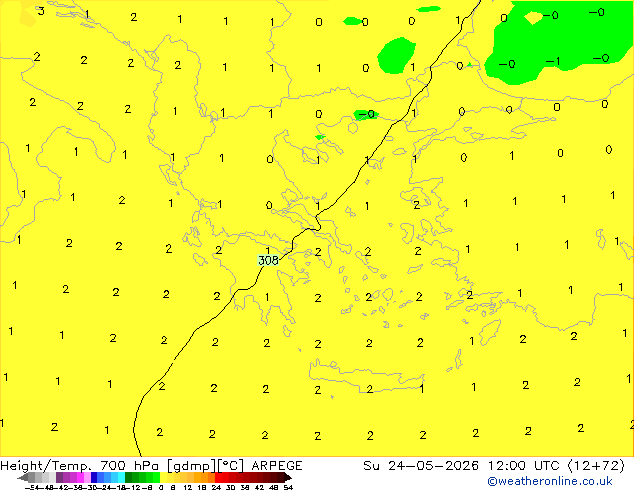Select the magenta legend swatch
The width and height of the screenshot is (634, 490).
(x=80, y=477)
